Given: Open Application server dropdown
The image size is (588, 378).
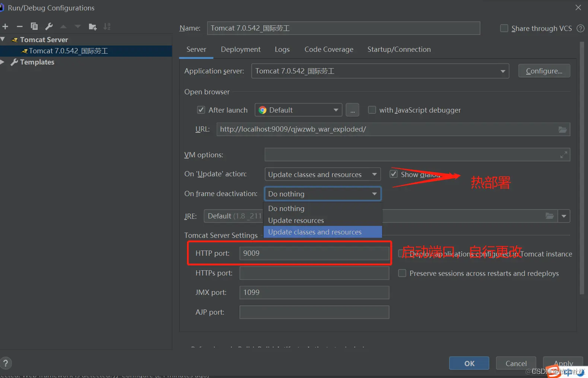Looking at the screenshot, I should click(x=380, y=71).
